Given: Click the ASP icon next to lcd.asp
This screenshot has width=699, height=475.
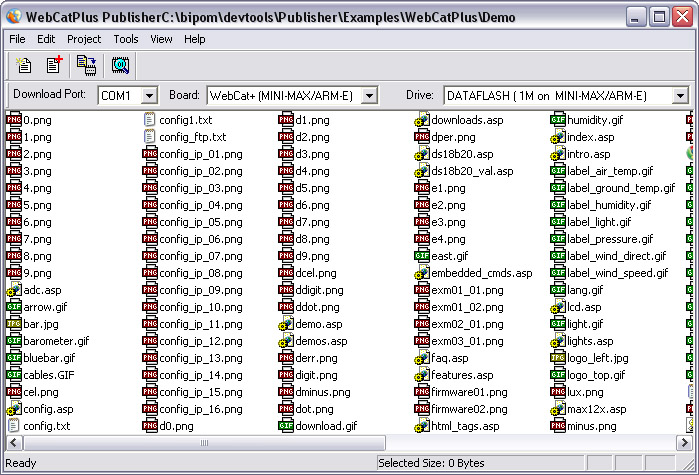Looking at the screenshot, I should tap(558, 307).
